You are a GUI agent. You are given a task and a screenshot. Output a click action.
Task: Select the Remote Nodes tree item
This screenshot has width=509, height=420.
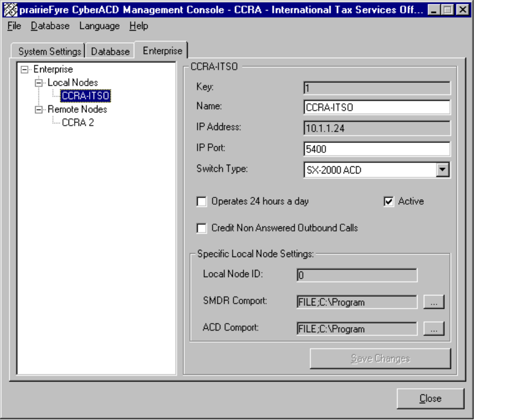pos(77,109)
